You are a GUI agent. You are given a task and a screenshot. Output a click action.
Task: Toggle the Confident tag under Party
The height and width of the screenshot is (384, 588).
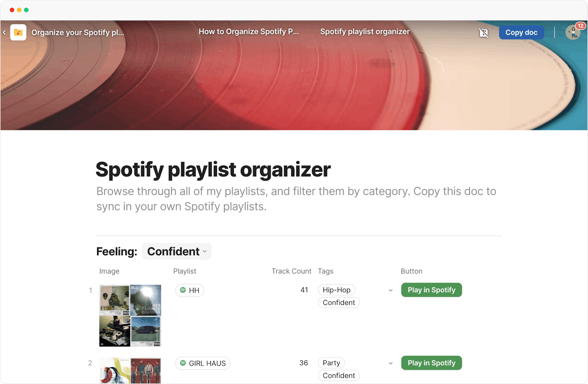(x=339, y=375)
